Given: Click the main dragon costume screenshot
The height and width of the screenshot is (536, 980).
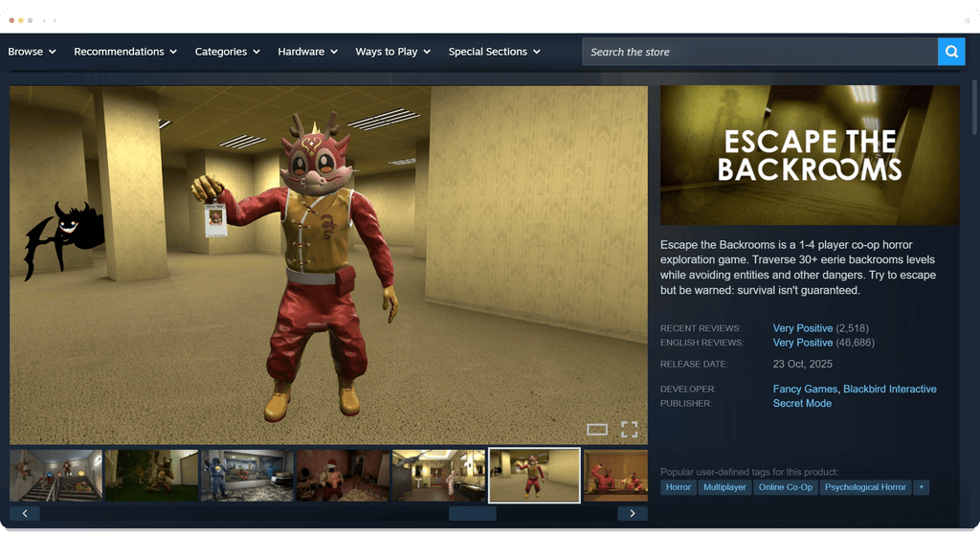Looking at the screenshot, I should 329,265.
